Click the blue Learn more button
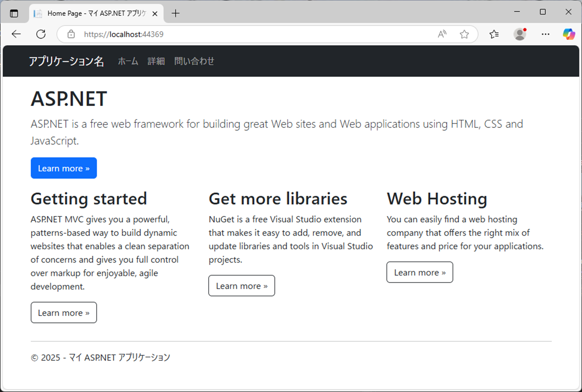582x392 pixels. pos(63,168)
